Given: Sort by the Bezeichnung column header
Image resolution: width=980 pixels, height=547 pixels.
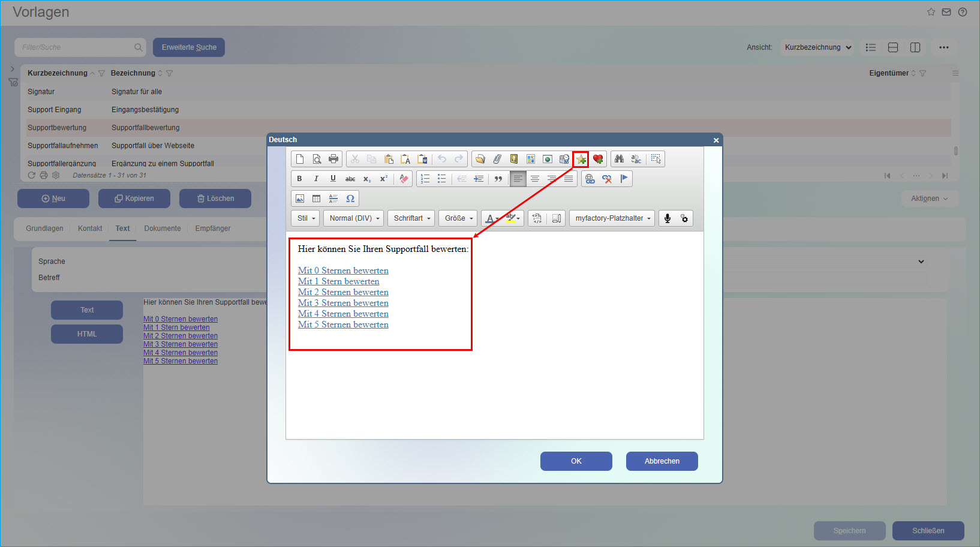Looking at the screenshot, I should tap(133, 73).
